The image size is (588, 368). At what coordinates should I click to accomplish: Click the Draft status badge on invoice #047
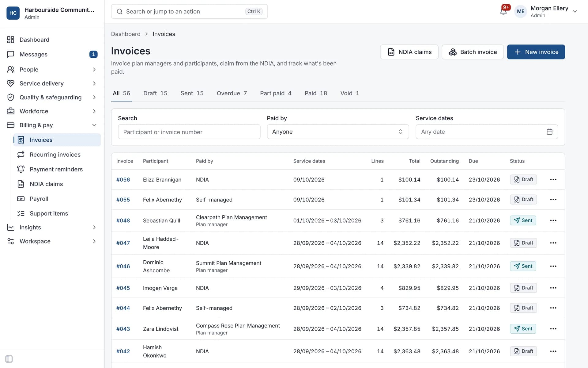[523, 243]
